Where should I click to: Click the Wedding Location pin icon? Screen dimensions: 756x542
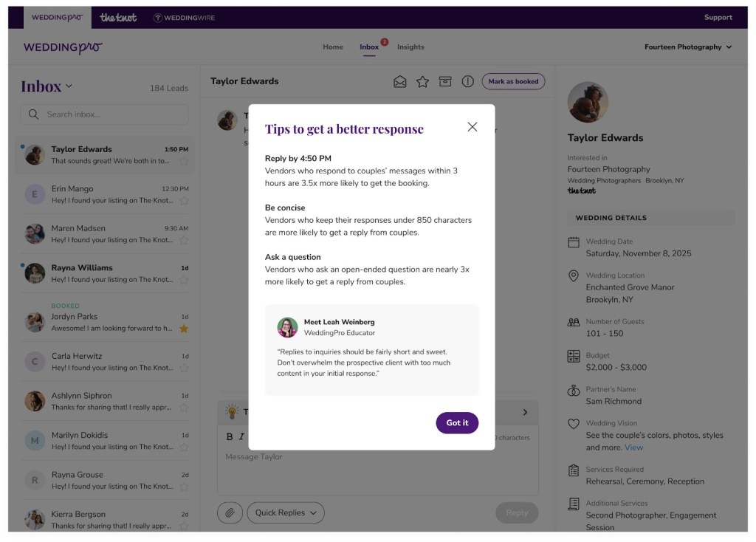click(x=574, y=276)
